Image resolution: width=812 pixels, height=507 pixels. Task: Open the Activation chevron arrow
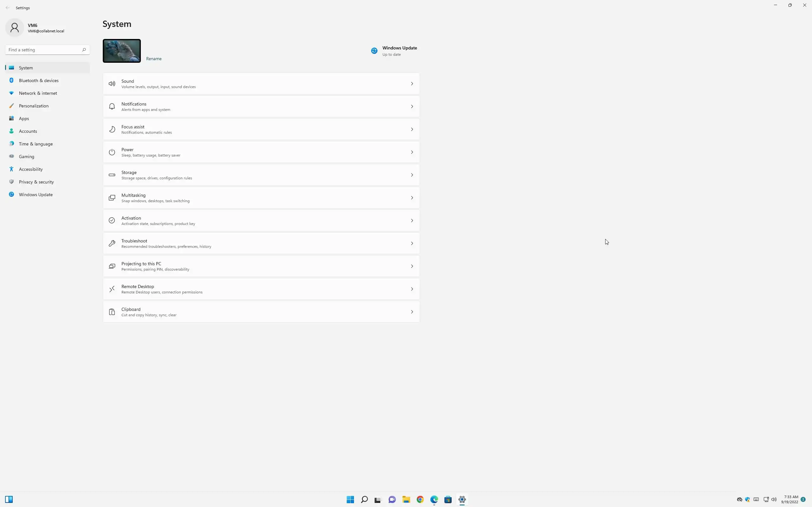(412, 221)
